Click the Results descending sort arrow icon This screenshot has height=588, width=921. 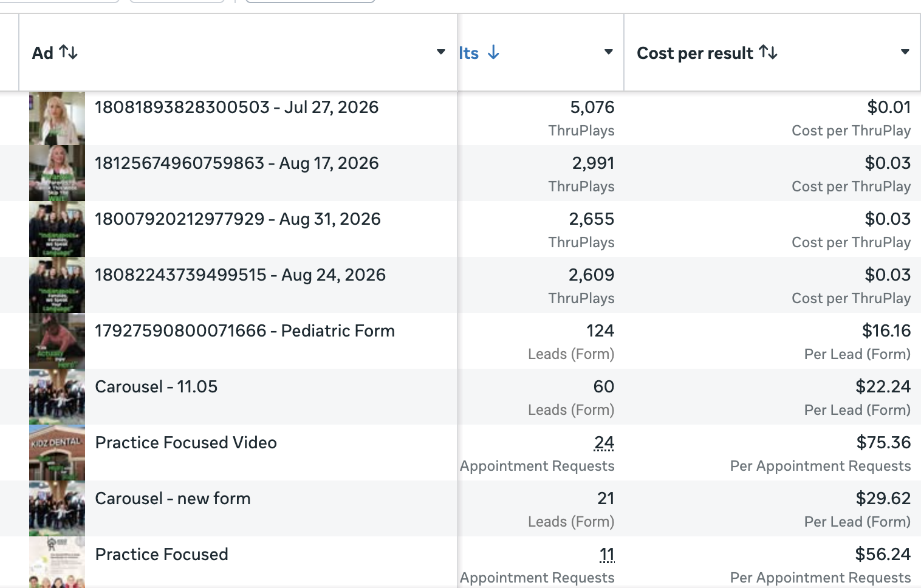pos(493,52)
